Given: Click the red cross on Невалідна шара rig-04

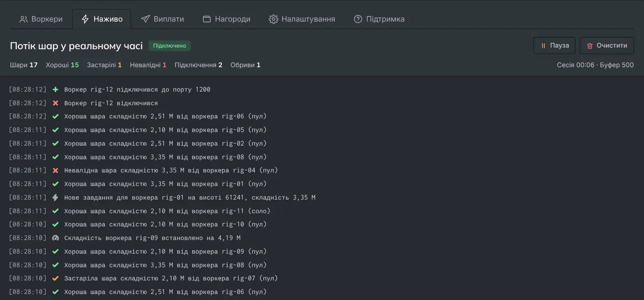Looking at the screenshot, I should pyautogui.click(x=56, y=170).
